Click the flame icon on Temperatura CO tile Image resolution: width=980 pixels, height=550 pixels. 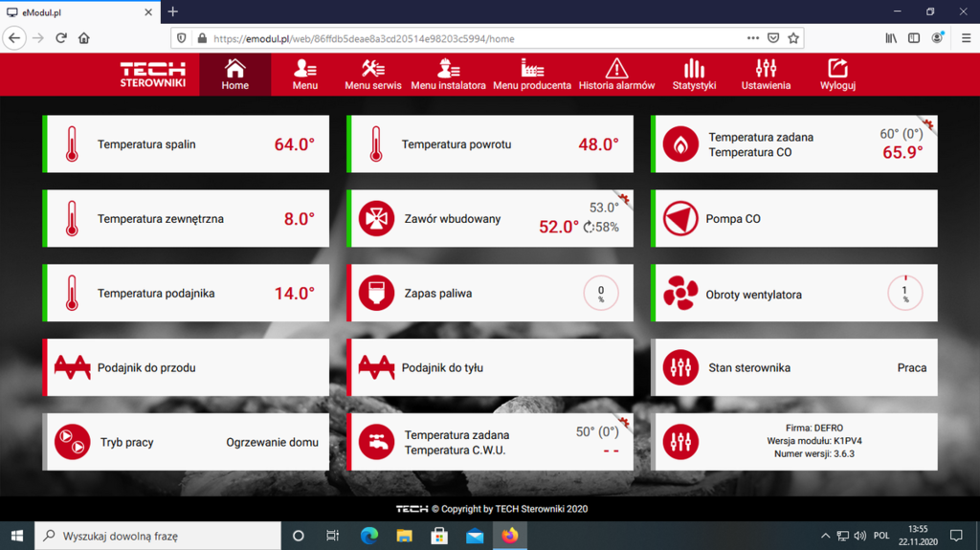[680, 144]
